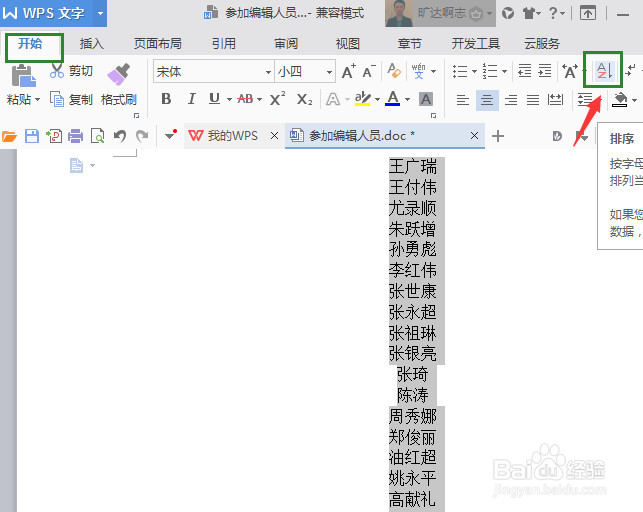643x512 pixels.
Task: Open the font name combo box 宋体
Action: coord(214,72)
